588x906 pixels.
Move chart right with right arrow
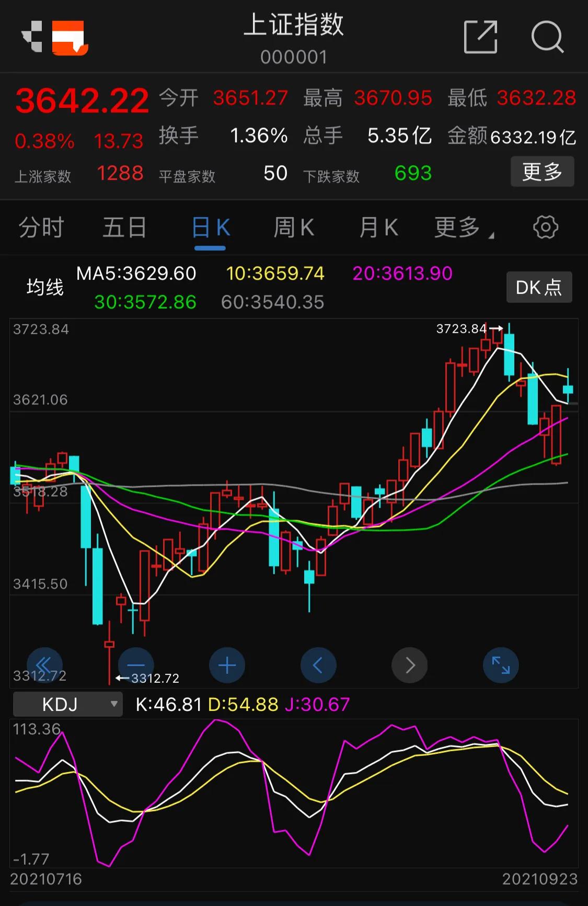[409, 665]
